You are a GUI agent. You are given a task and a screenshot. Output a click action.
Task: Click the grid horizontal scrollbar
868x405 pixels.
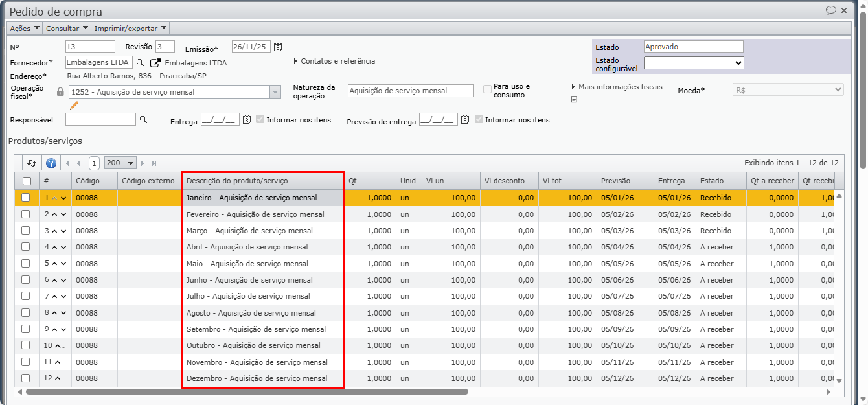coord(246,392)
